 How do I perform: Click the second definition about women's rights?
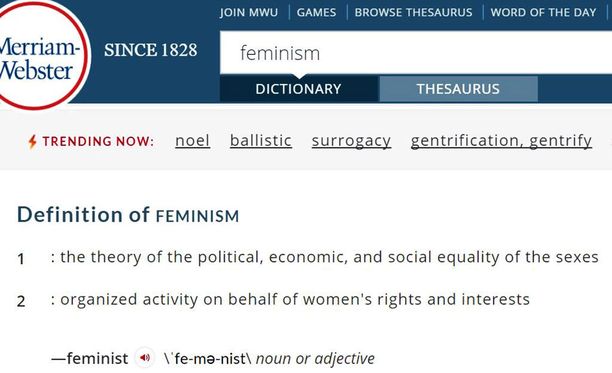pyautogui.click(x=290, y=300)
